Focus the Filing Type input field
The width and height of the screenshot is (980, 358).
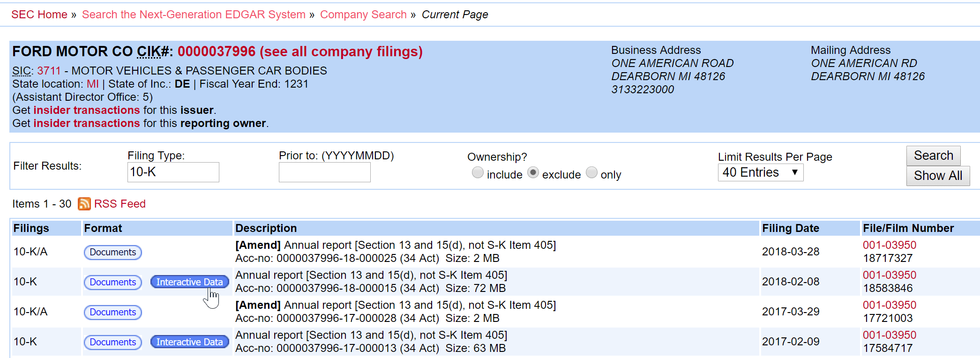click(x=173, y=172)
